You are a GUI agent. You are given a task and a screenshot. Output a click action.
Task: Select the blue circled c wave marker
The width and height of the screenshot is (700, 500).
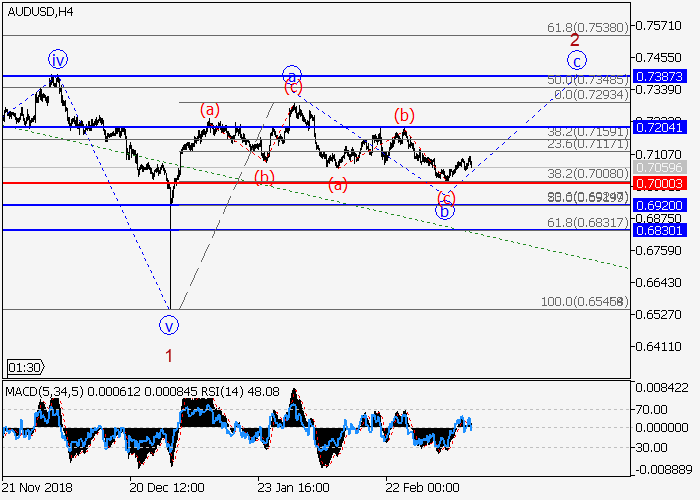click(578, 59)
